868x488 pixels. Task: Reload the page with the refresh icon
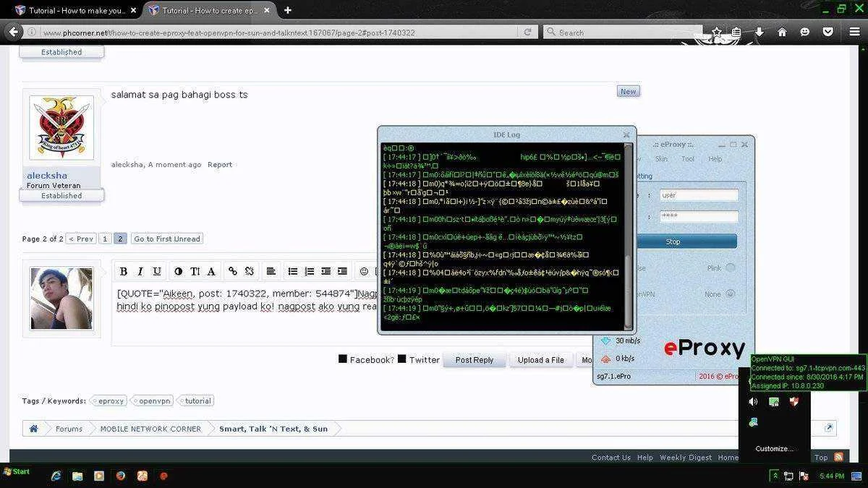tap(528, 33)
